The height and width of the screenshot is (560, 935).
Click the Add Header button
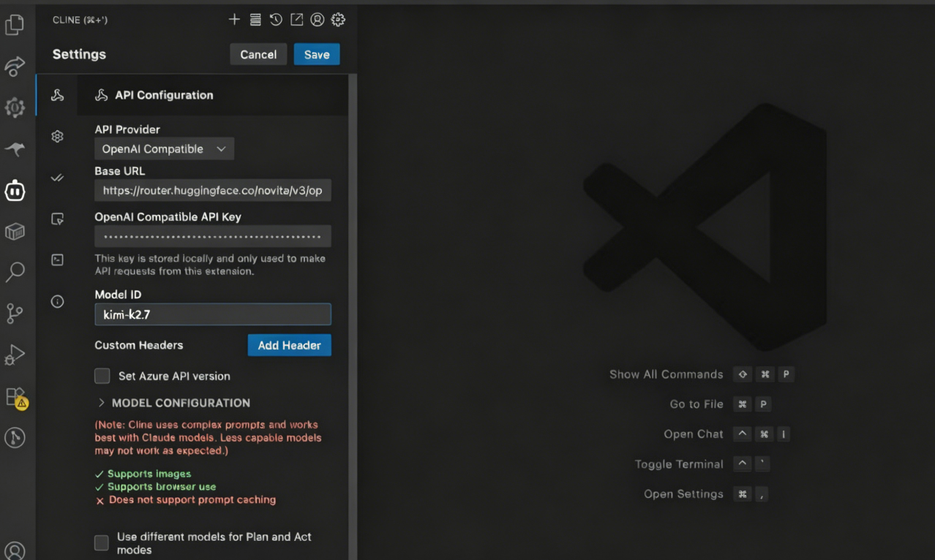[x=290, y=345]
